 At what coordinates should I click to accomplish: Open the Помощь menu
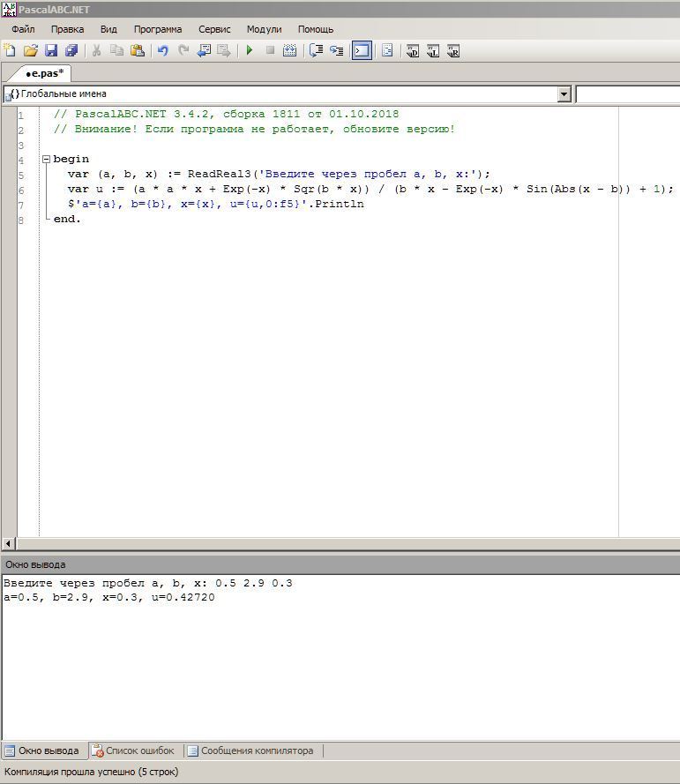(x=316, y=29)
